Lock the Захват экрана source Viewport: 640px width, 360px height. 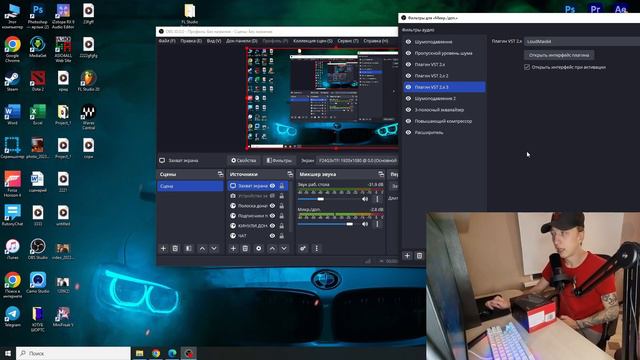[282, 186]
